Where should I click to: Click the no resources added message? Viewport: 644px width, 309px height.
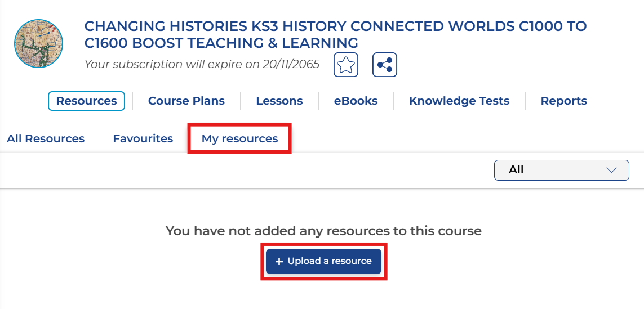point(323,231)
